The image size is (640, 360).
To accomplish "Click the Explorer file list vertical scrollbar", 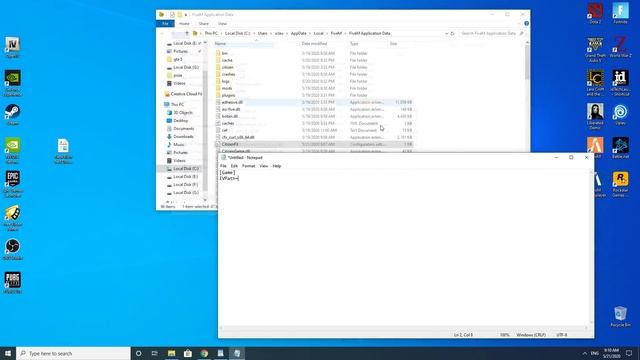I will click(x=527, y=63).
